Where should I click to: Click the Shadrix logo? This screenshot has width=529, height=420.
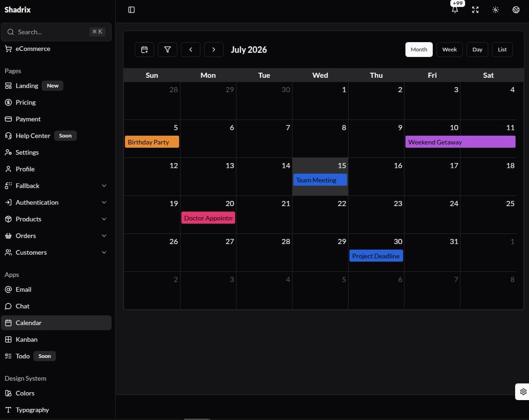(x=18, y=10)
